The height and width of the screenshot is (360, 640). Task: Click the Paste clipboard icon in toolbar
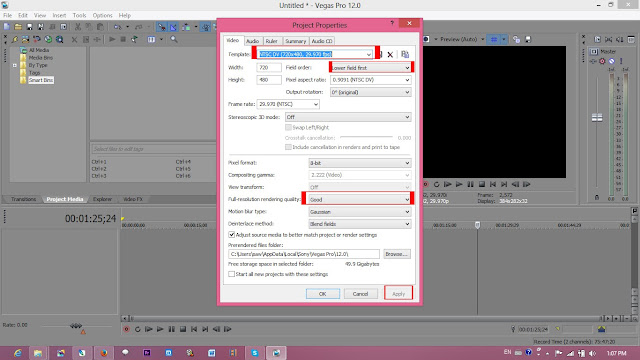(100, 27)
